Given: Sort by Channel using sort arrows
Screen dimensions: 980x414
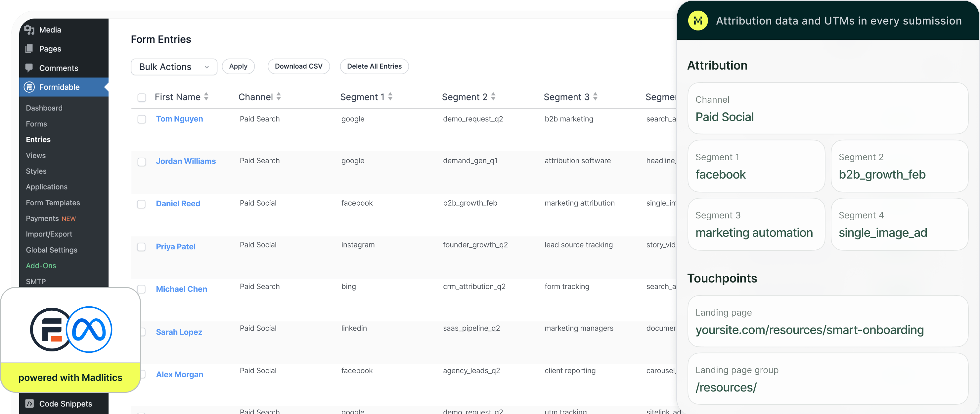Looking at the screenshot, I should point(279,97).
